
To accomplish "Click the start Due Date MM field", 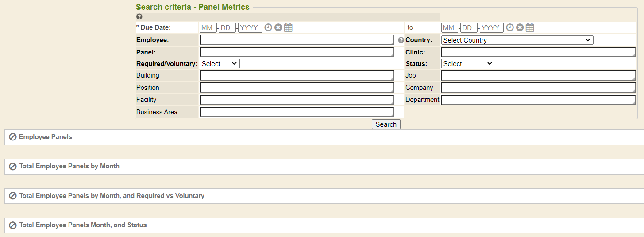I will coord(208,28).
